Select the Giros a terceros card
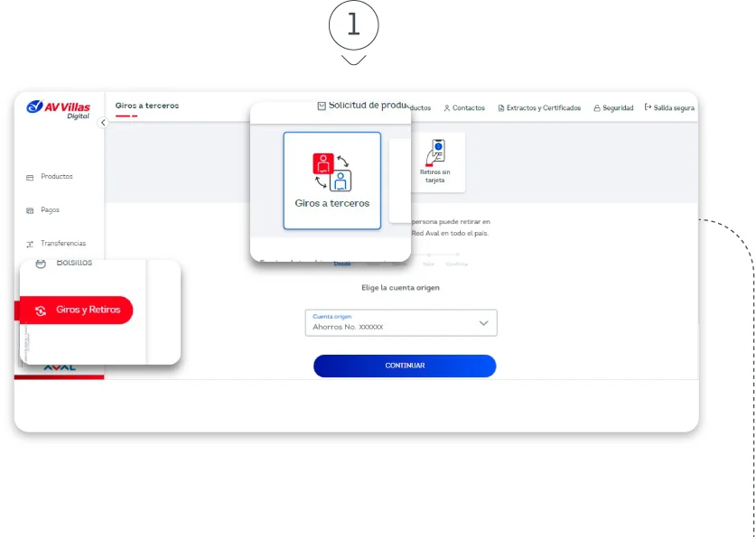 [x=331, y=181]
